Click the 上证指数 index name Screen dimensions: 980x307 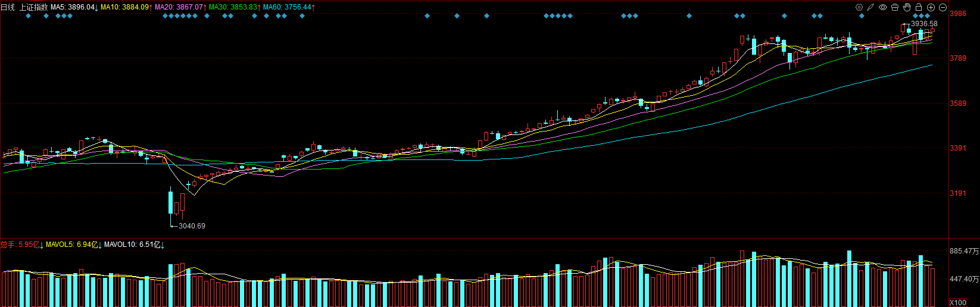pyautogui.click(x=34, y=7)
